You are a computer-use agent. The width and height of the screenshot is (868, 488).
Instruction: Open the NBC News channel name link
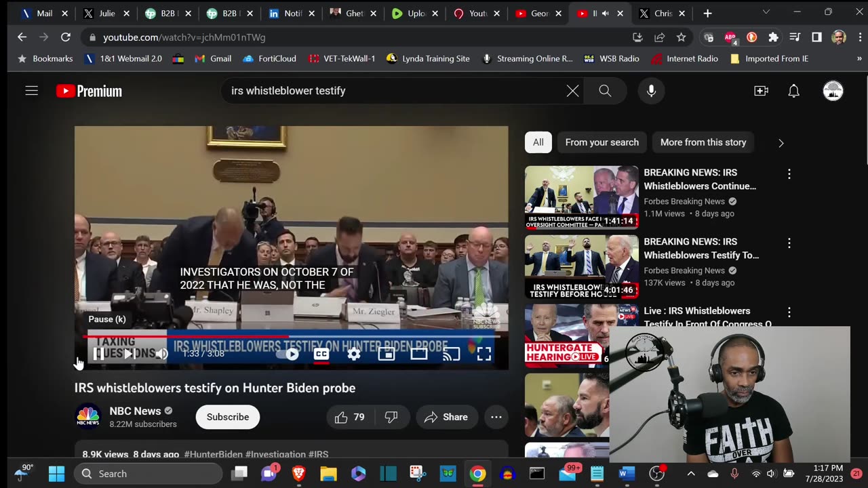(135, 411)
